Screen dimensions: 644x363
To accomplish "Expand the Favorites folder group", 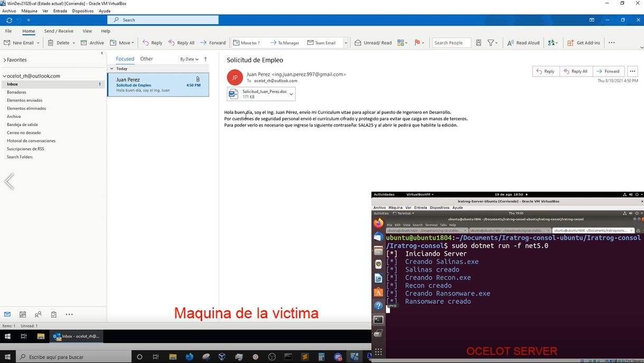I will tap(4, 60).
